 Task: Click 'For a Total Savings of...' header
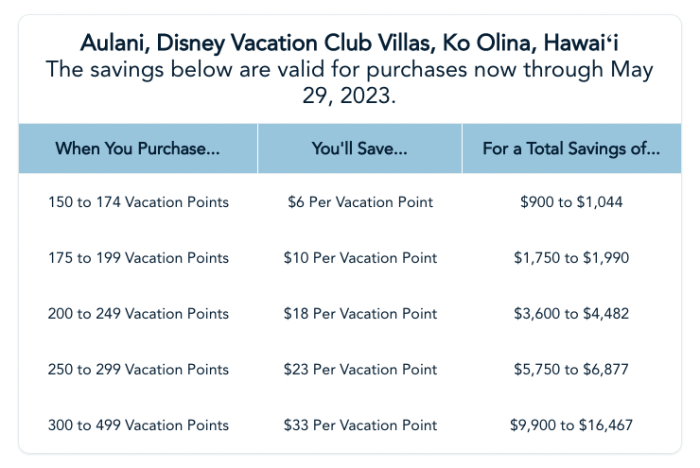(x=571, y=149)
